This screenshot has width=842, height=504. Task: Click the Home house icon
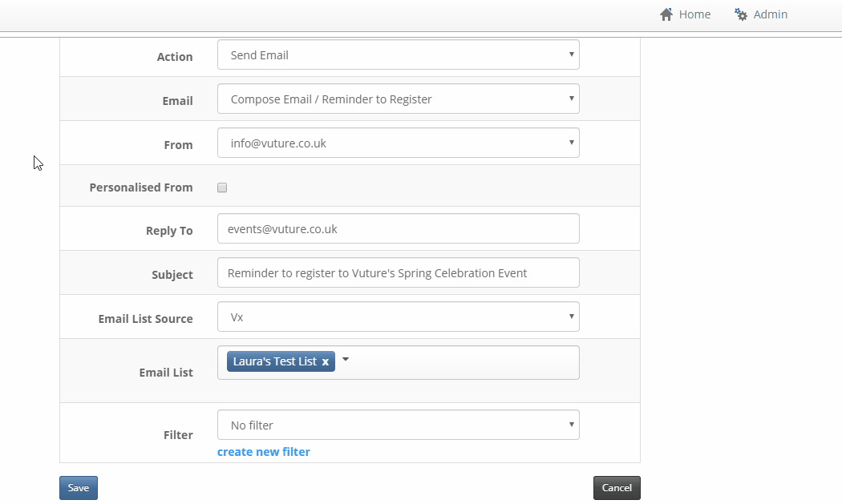(x=666, y=14)
